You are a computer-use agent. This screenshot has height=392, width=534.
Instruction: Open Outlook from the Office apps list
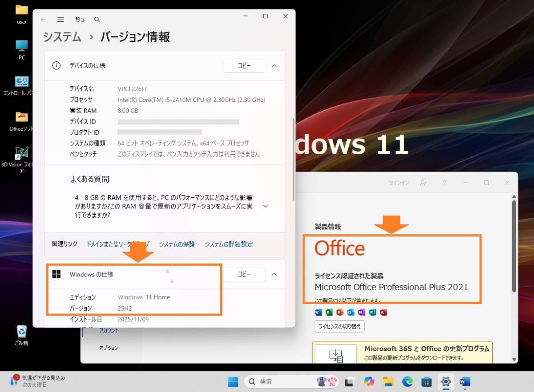click(351, 312)
